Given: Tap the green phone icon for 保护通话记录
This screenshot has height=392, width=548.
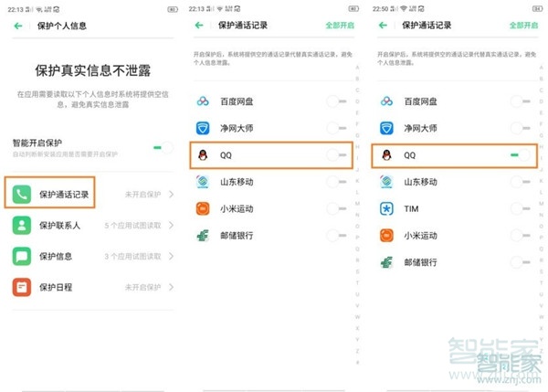Looking at the screenshot, I should [x=22, y=195].
